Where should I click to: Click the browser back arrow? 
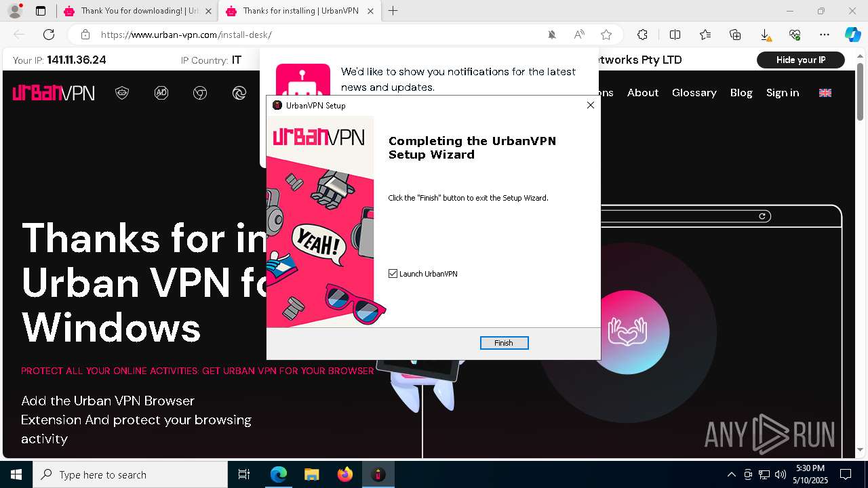(x=19, y=35)
